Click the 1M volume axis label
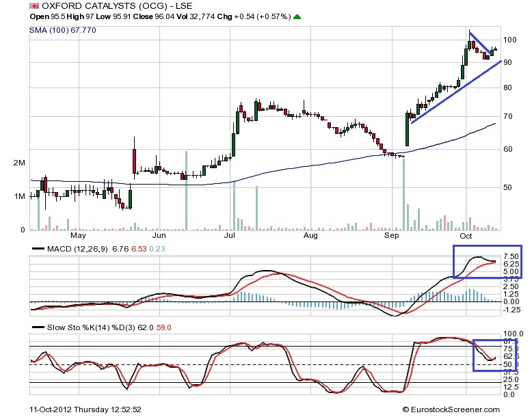 19,196
